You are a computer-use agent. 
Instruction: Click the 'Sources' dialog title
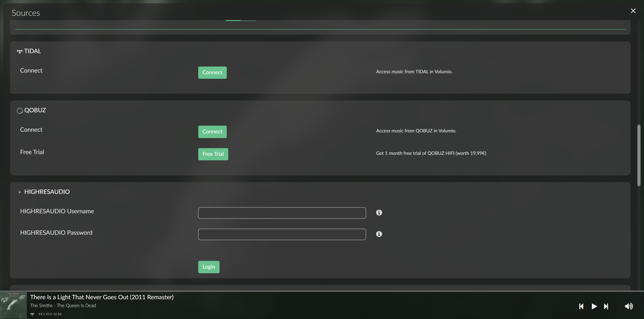26,13
